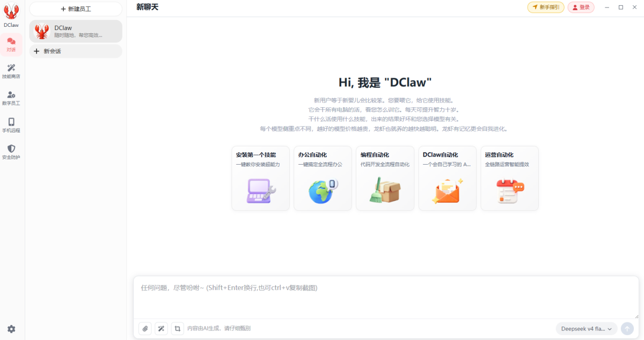Click the envelope icon on the DClaw自动化 card
The image size is (644, 340).
[x=447, y=190]
